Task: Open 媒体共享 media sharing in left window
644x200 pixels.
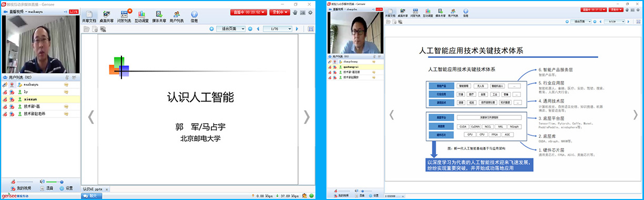Action: [159, 16]
